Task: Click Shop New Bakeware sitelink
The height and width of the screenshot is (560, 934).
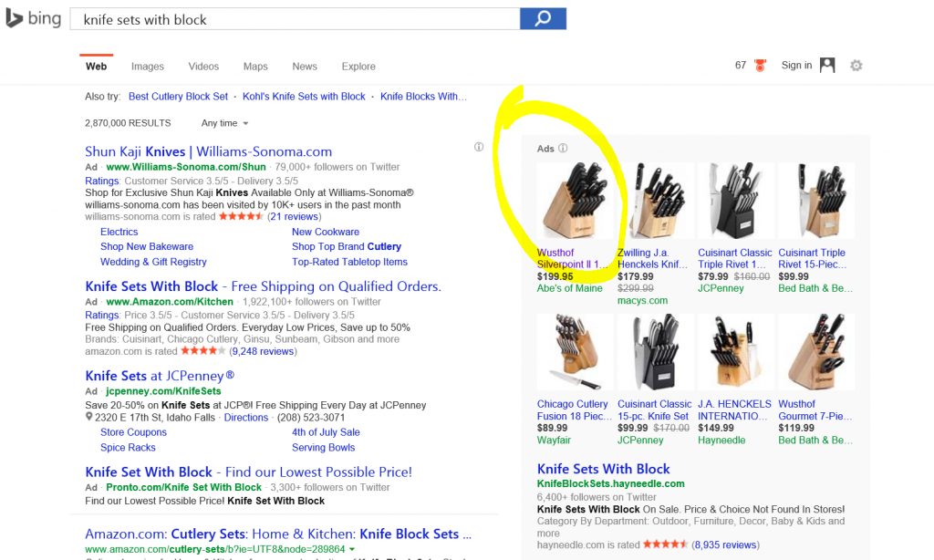Action: pos(147,246)
